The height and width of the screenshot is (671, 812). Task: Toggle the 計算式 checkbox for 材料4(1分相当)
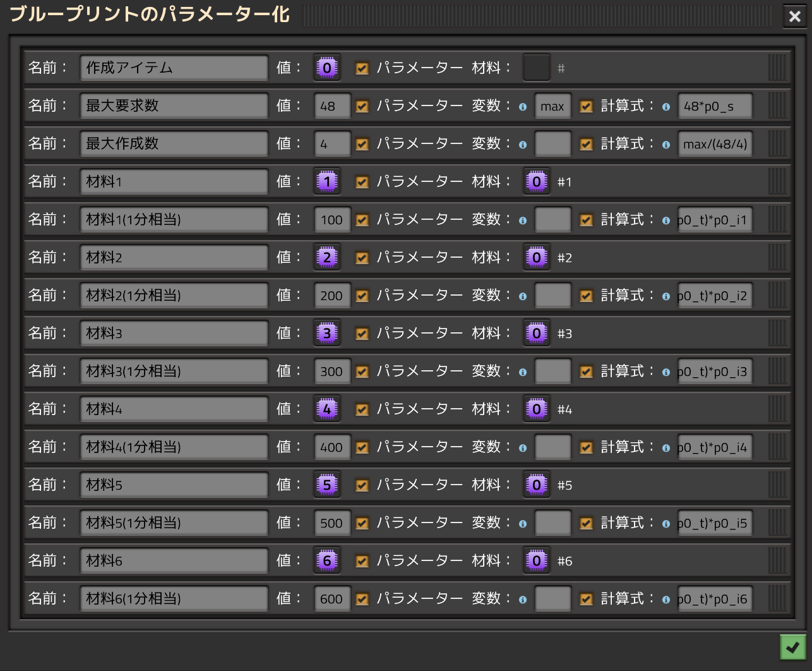point(587,447)
